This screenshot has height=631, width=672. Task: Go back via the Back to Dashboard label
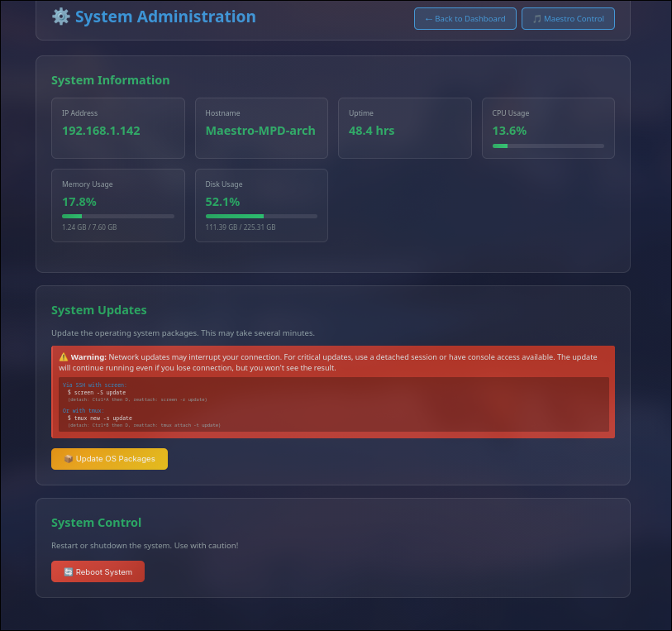(470, 19)
